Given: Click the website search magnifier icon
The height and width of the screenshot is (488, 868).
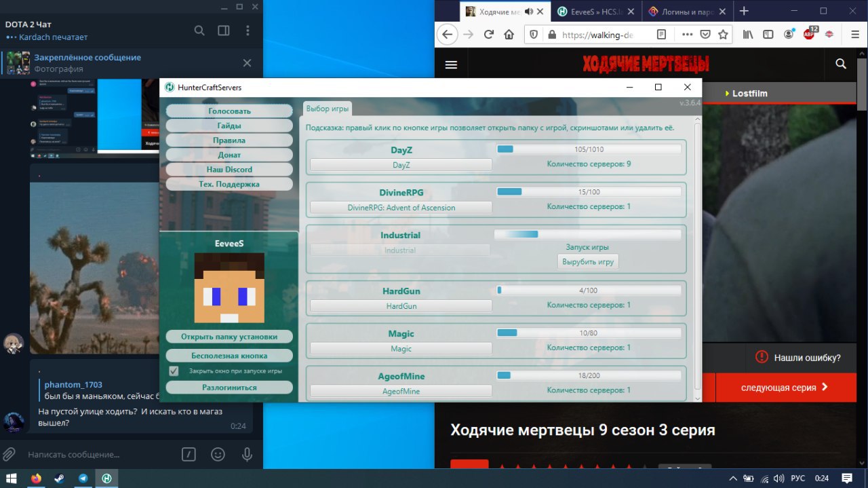Looking at the screenshot, I should pos(841,64).
